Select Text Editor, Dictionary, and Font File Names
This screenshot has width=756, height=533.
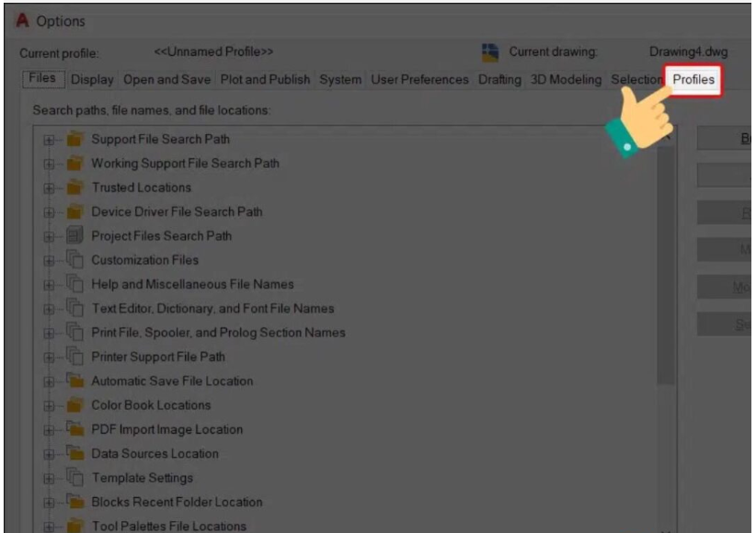point(212,309)
